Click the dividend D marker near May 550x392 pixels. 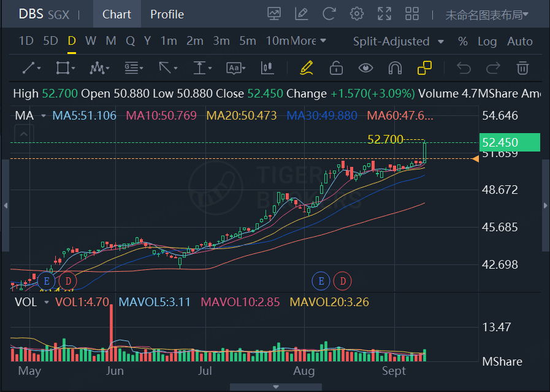point(68,281)
